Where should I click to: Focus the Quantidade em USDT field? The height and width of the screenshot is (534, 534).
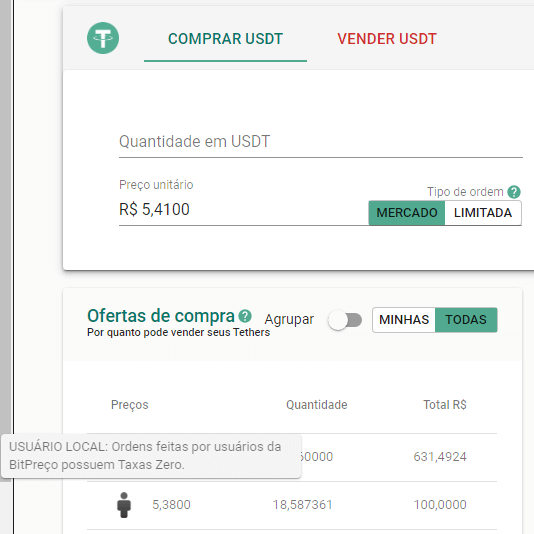coord(321,142)
